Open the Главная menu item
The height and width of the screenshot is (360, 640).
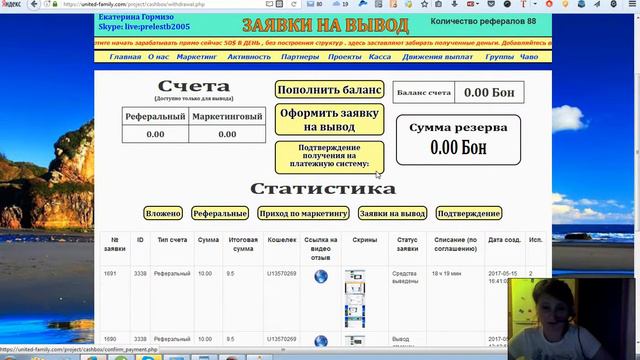tap(125, 57)
